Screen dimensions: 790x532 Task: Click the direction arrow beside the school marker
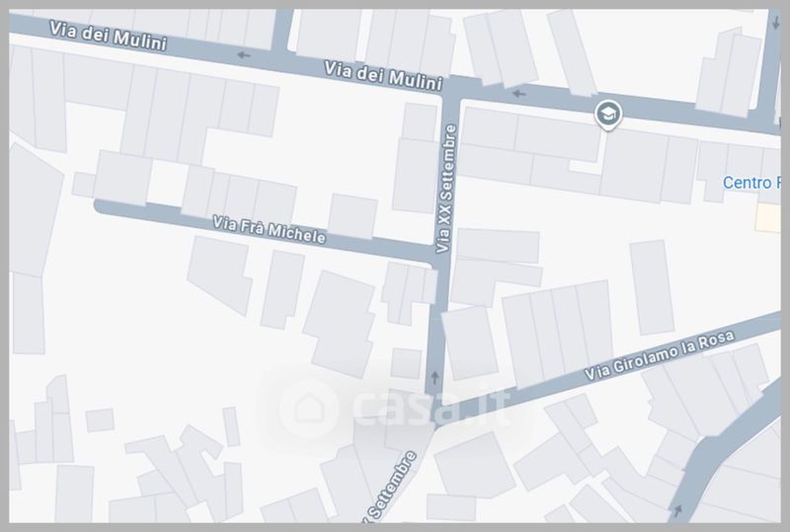point(519,93)
